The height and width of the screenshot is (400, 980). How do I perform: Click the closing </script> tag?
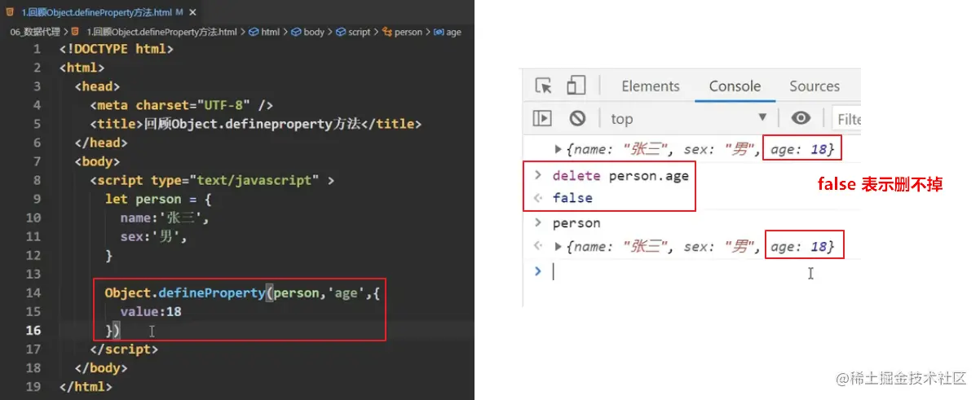coord(124,349)
